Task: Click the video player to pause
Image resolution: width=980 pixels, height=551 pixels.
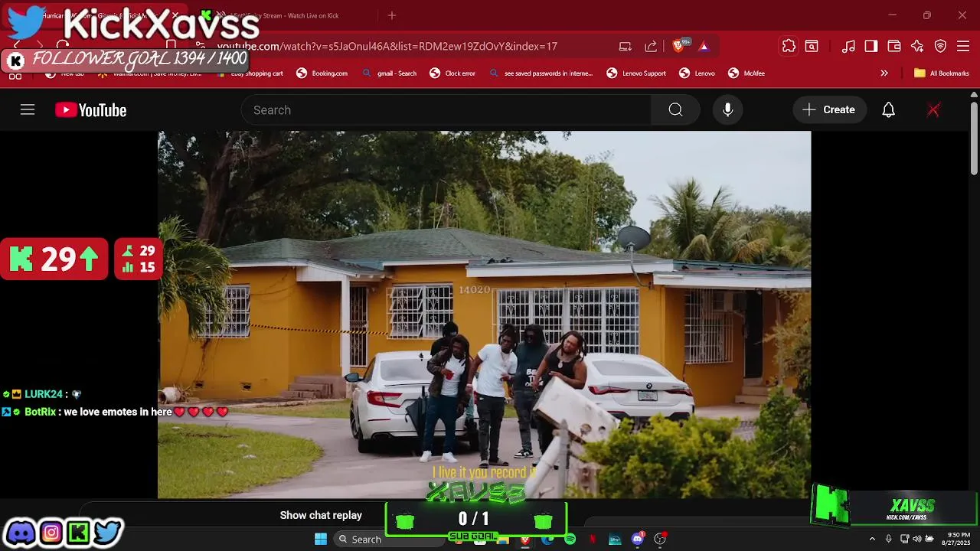Action: coord(484,315)
